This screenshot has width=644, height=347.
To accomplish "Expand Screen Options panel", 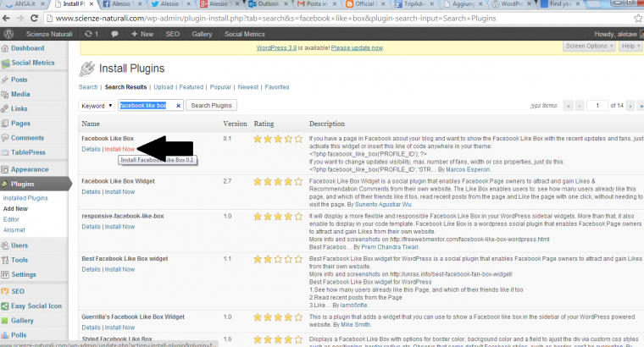I will tap(589, 46).
